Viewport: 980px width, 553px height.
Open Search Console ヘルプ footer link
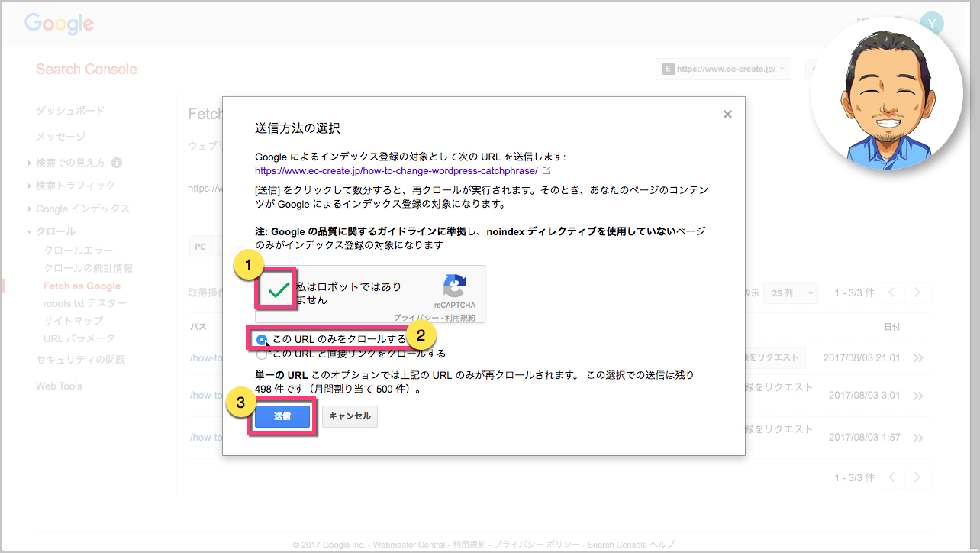pyautogui.click(x=631, y=545)
